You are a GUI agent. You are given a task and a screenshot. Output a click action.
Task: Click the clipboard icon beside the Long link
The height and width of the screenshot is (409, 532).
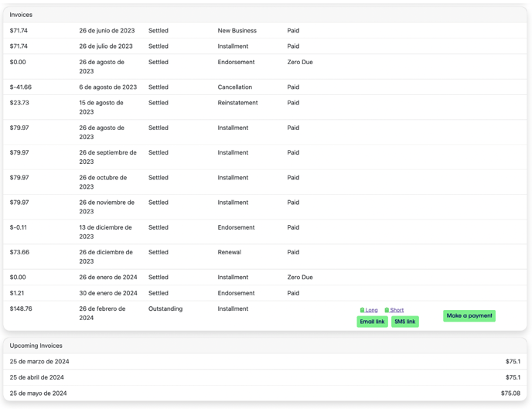pos(362,310)
